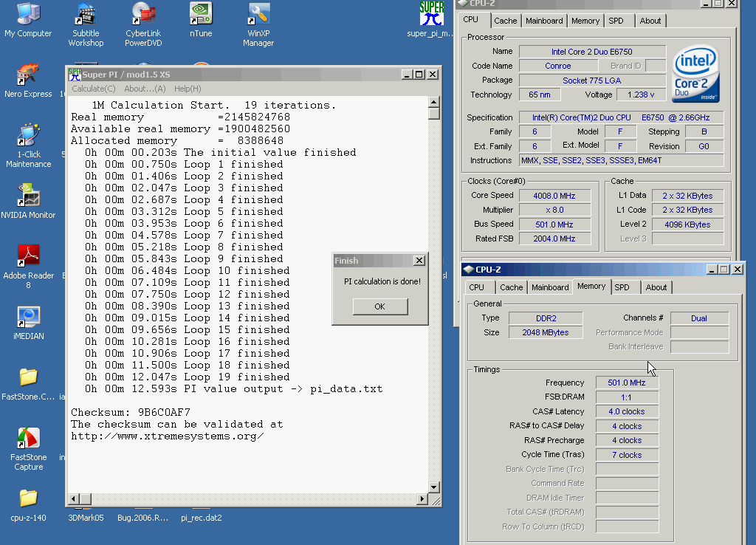Screen dimensions: 756x545
Task: Launch FastStone Capture desktop icon
Action: click(x=28, y=439)
